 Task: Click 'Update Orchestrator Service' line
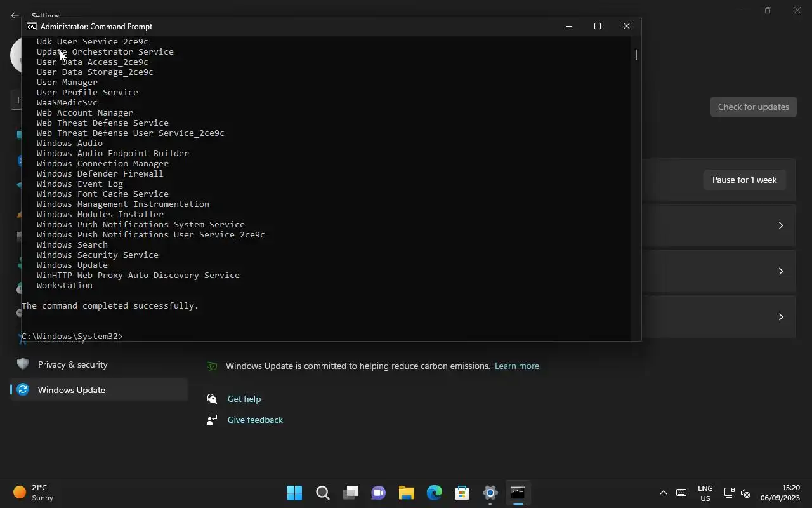click(x=105, y=51)
